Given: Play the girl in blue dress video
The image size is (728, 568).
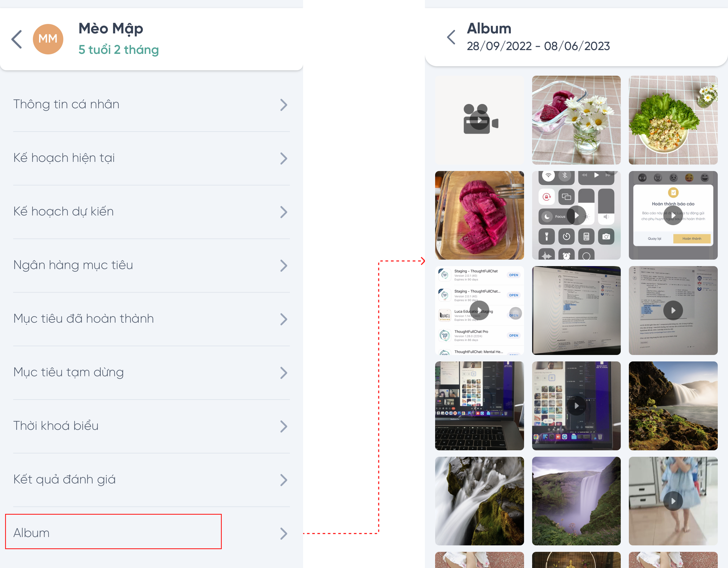Looking at the screenshot, I should (x=673, y=501).
